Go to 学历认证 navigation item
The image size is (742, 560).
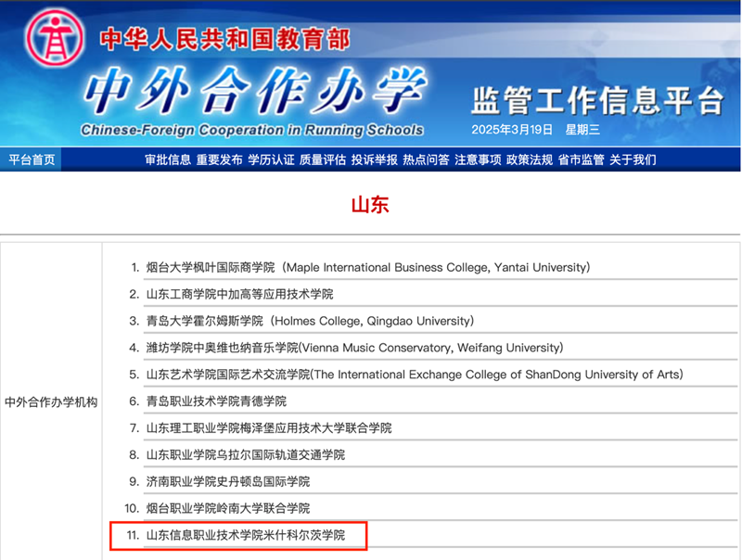click(271, 159)
